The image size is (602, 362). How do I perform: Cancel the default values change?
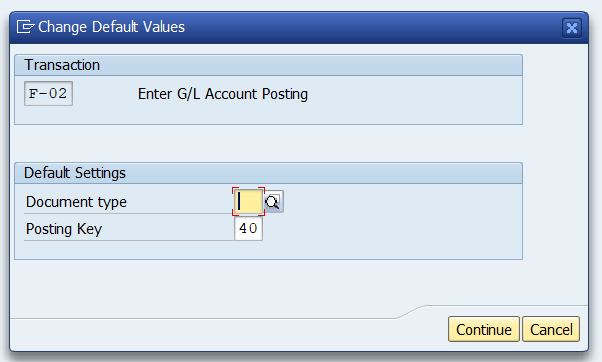click(x=551, y=329)
